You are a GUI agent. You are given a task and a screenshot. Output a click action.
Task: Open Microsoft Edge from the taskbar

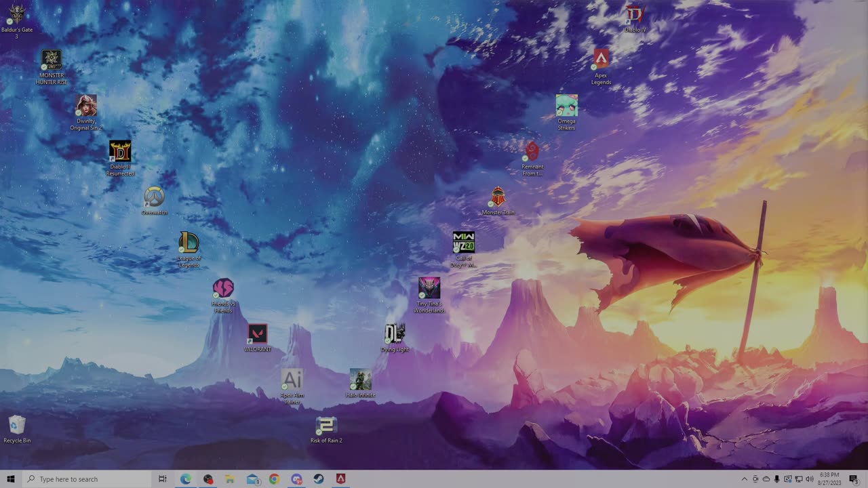[x=185, y=479]
